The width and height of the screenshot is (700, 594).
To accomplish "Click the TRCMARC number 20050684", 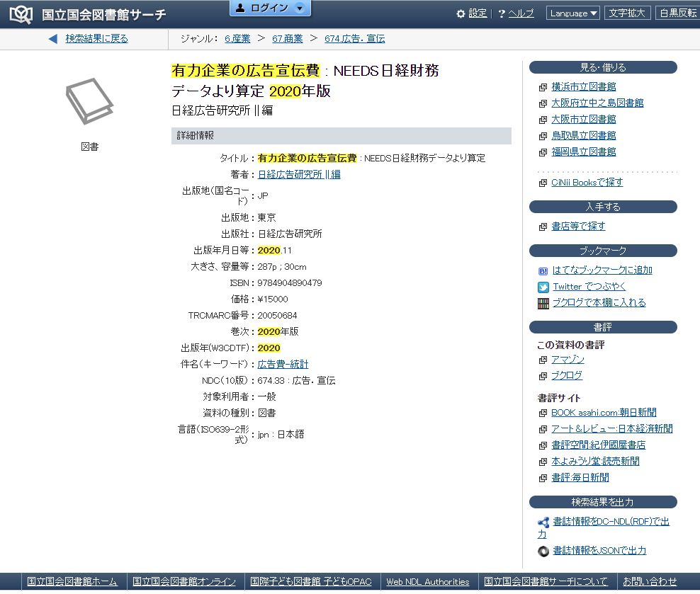I will (277, 316).
